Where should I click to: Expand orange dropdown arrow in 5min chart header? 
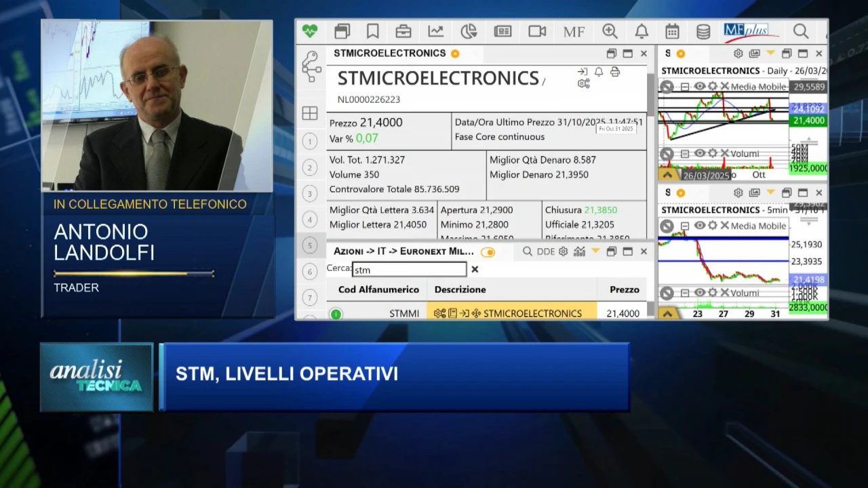[x=770, y=192]
